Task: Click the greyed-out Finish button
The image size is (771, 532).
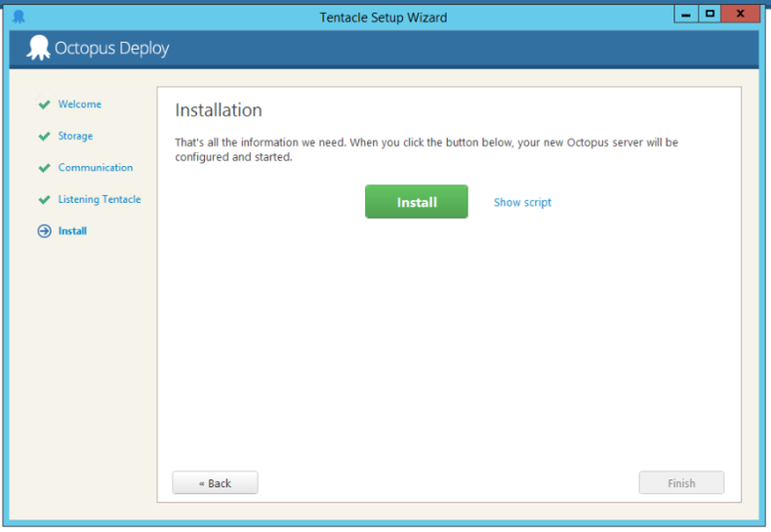Action: (681, 483)
